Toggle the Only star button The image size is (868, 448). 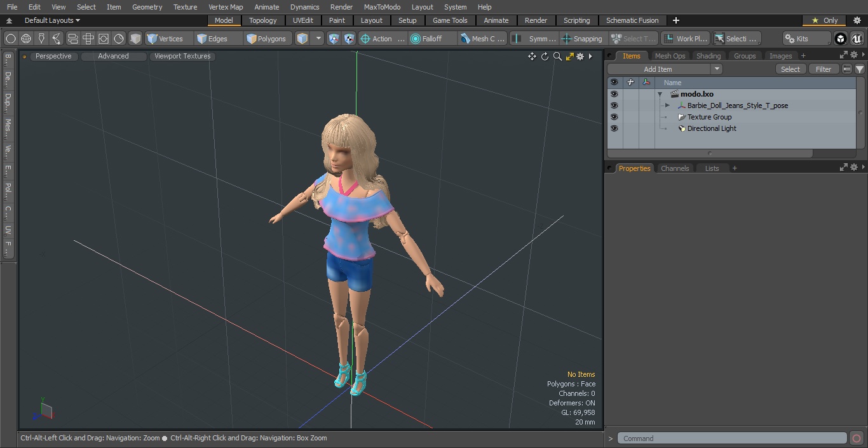tap(825, 20)
